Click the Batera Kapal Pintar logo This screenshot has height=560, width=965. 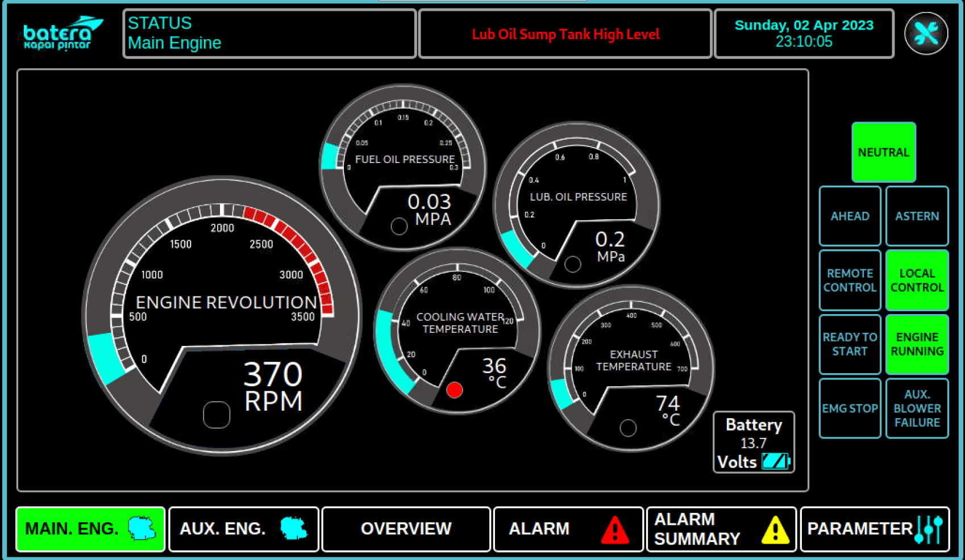point(62,34)
